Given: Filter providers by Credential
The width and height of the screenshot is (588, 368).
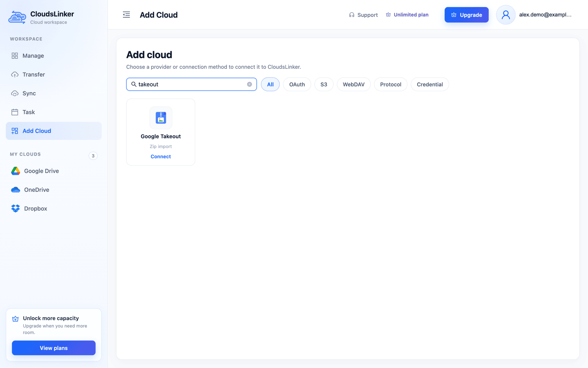Looking at the screenshot, I should tap(430, 84).
